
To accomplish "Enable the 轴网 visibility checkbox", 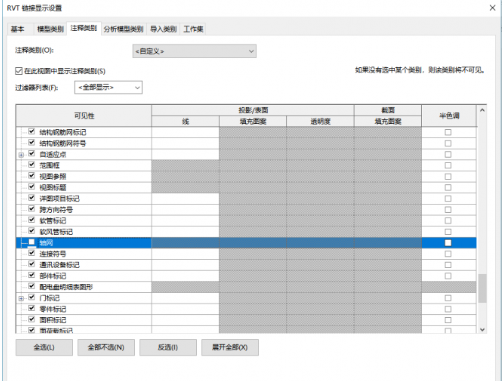I will 32,242.
